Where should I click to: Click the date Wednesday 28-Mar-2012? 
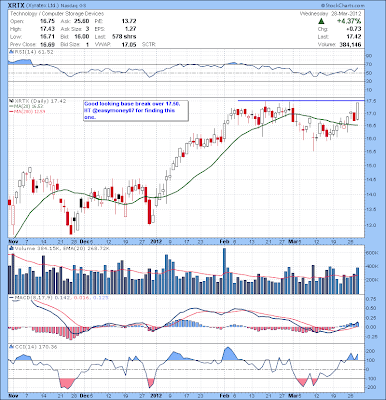click(x=331, y=14)
